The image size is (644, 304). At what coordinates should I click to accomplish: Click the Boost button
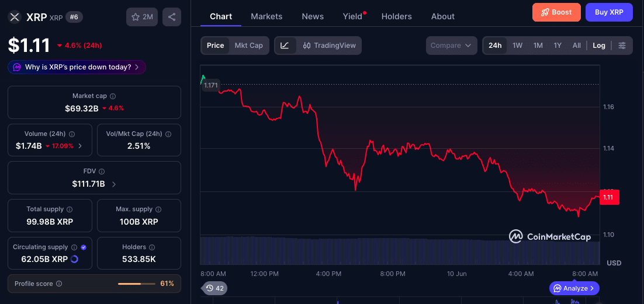pyautogui.click(x=556, y=12)
